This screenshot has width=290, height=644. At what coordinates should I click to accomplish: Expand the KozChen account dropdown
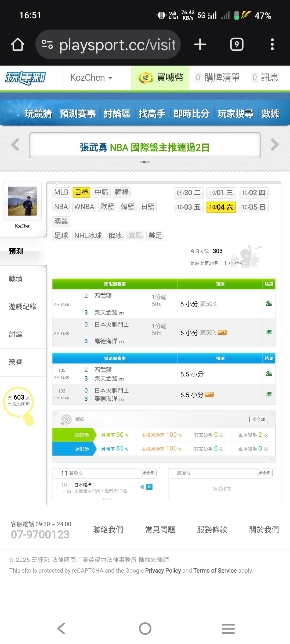pos(91,78)
